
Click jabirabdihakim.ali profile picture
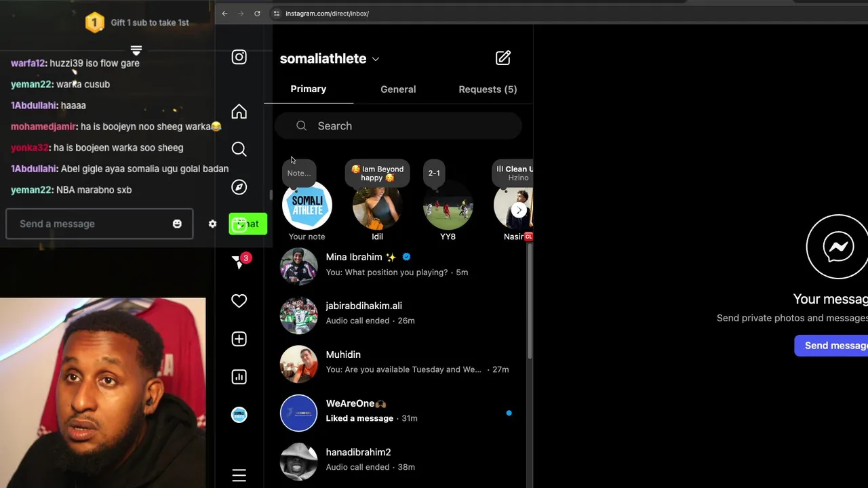point(298,315)
